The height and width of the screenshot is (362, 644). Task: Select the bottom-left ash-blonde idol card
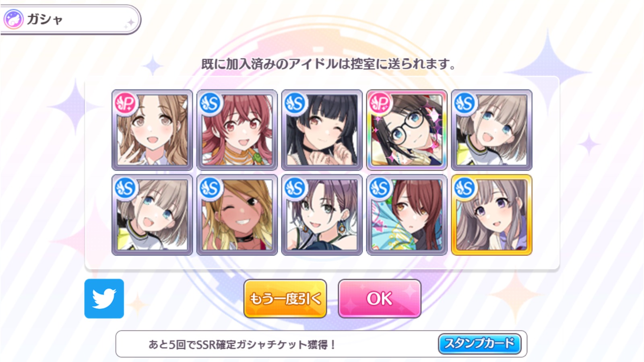[152, 215]
